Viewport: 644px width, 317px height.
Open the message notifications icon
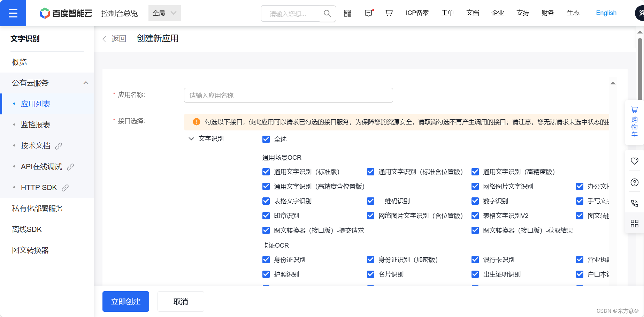[x=369, y=13]
